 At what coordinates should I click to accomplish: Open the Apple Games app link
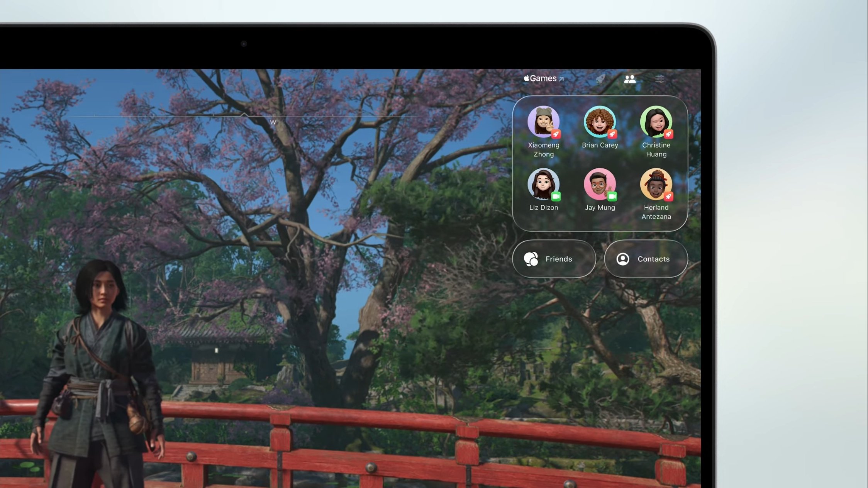coord(543,78)
